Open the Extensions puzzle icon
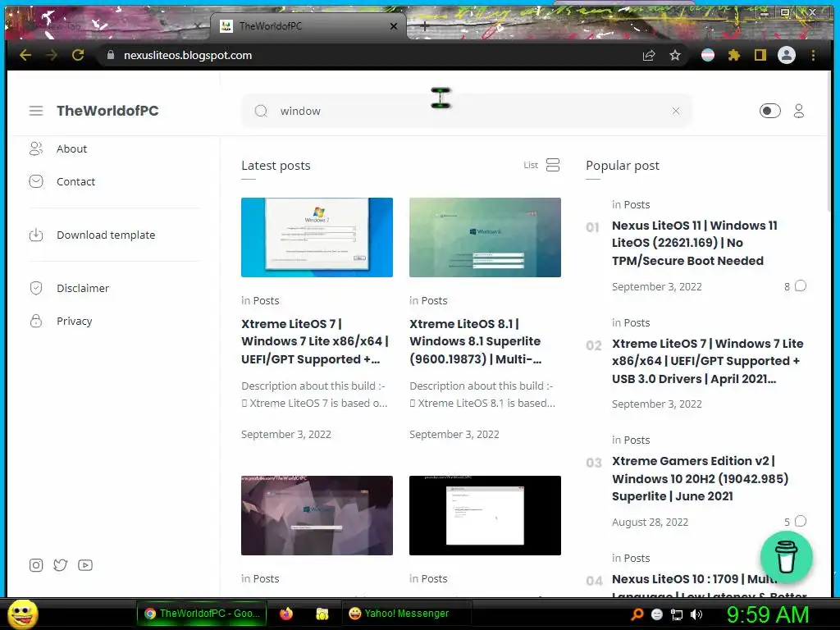Viewport: 840px width, 630px height. (x=734, y=55)
